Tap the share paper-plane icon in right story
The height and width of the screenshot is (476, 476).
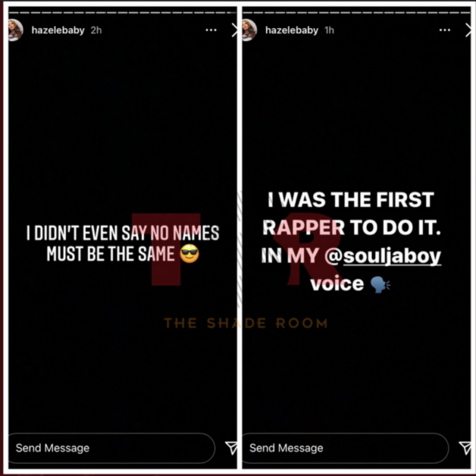(x=465, y=448)
